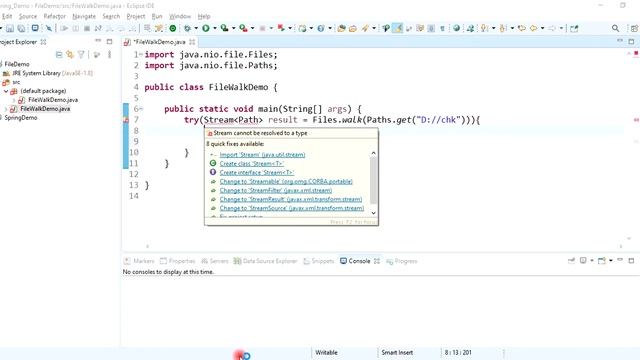
Task: Click the Open Perspective icon
Action: (634, 28)
